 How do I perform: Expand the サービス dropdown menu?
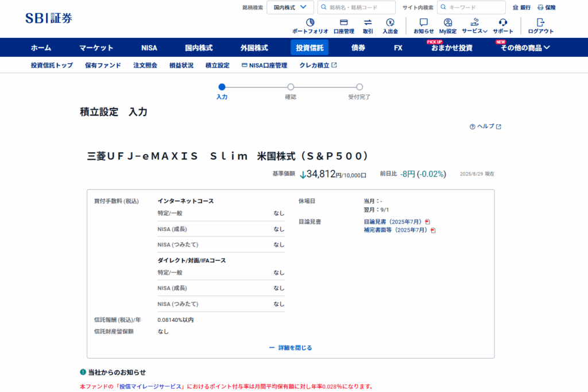pos(474,26)
